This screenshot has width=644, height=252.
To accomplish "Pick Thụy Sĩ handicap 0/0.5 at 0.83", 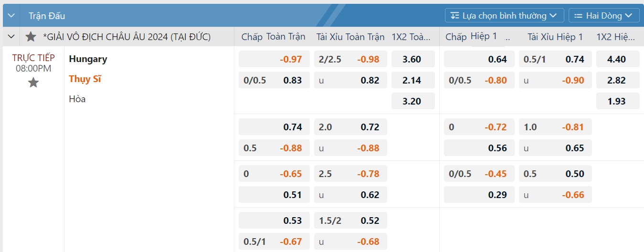I will point(274,81).
